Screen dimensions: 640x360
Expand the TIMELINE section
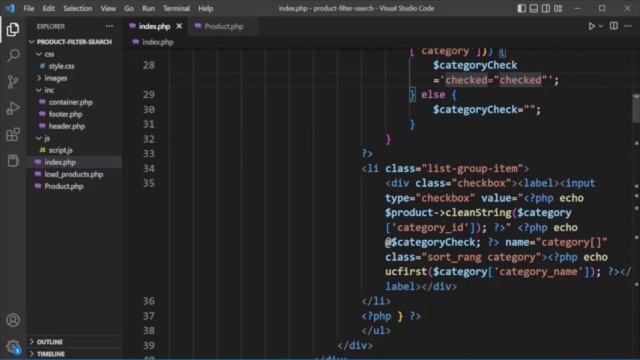coord(74,353)
